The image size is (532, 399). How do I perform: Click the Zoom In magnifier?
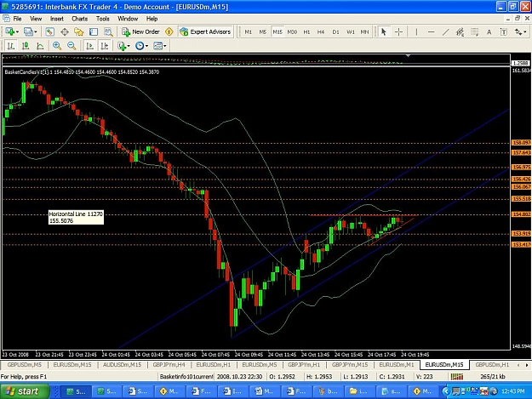pyautogui.click(x=57, y=45)
